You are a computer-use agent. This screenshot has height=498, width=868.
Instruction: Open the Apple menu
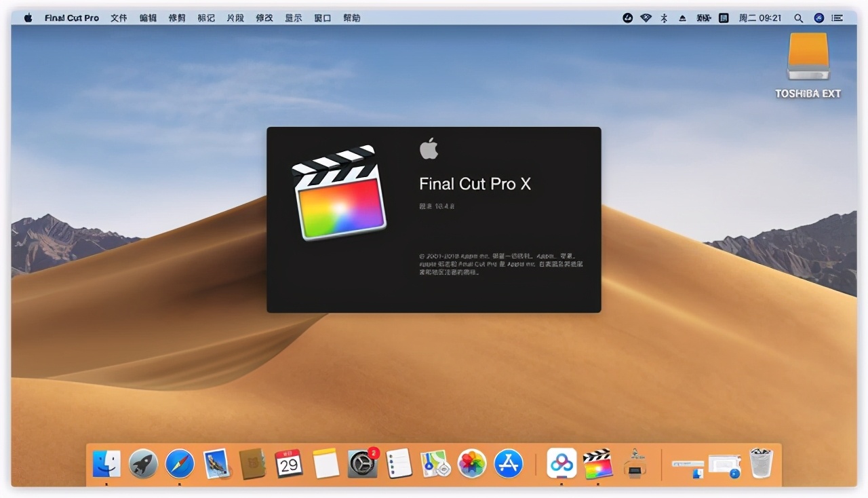[28, 18]
